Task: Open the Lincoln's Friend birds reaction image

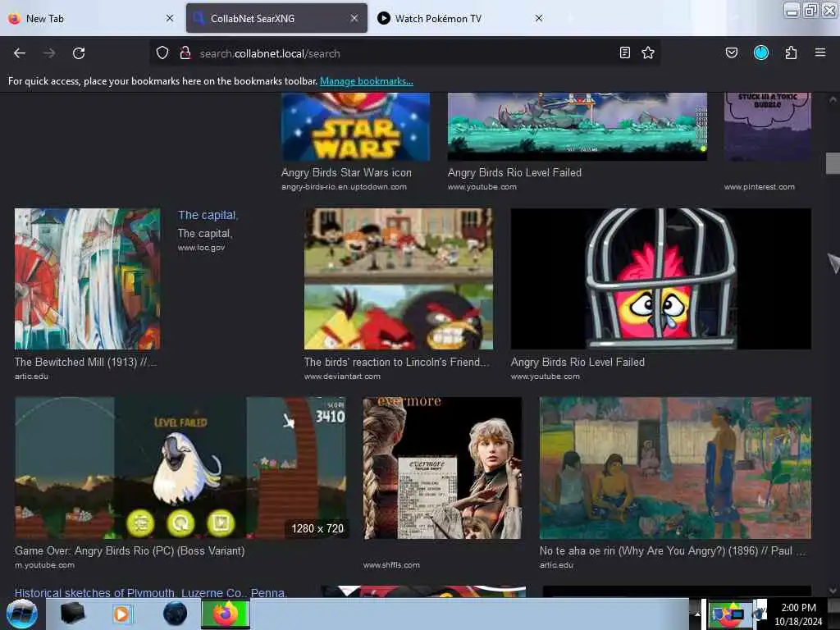Action: click(x=399, y=279)
